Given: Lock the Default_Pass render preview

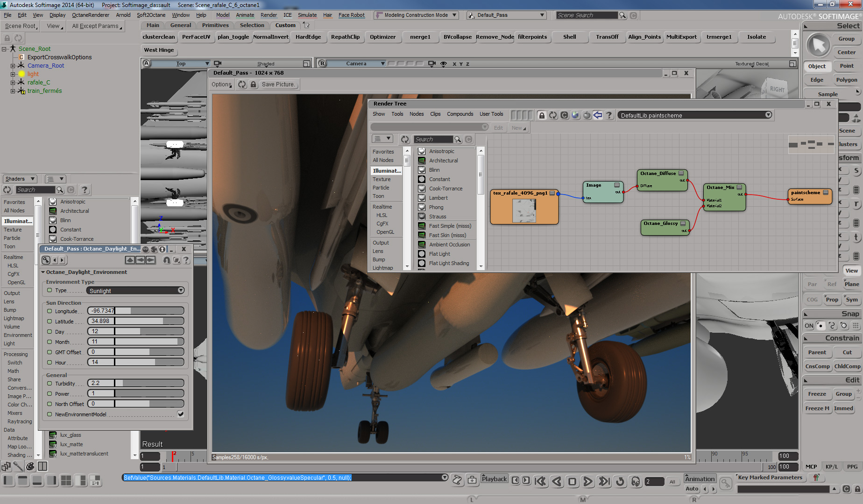Looking at the screenshot, I should click(253, 84).
